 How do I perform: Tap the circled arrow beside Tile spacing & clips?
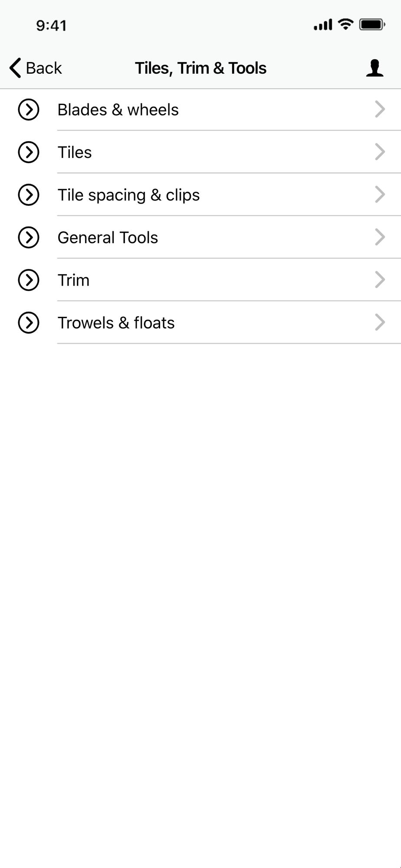pyautogui.click(x=29, y=194)
